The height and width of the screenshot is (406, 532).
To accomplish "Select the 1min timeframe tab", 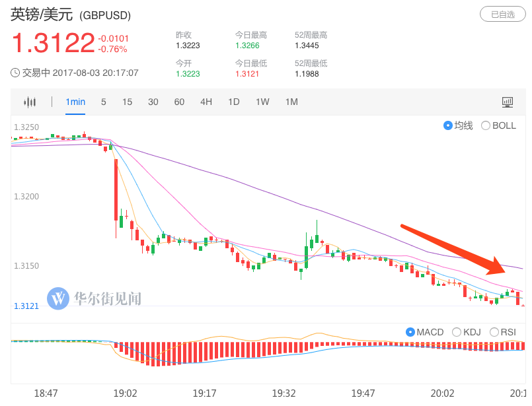I will point(75,102).
